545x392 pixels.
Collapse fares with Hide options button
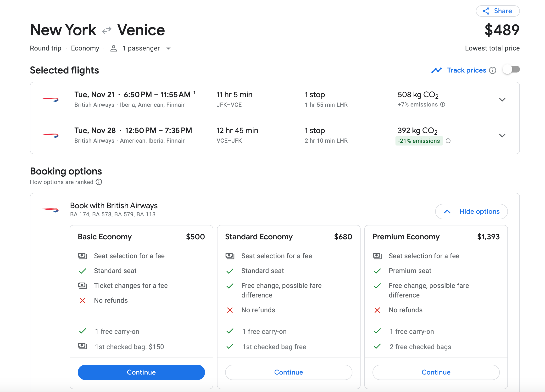tap(471, 212)
